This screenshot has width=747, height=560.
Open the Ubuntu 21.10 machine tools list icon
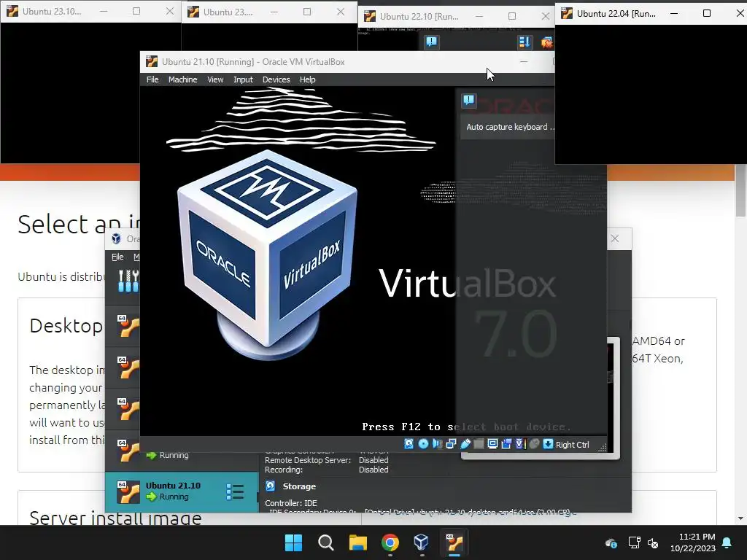(235, 492)
